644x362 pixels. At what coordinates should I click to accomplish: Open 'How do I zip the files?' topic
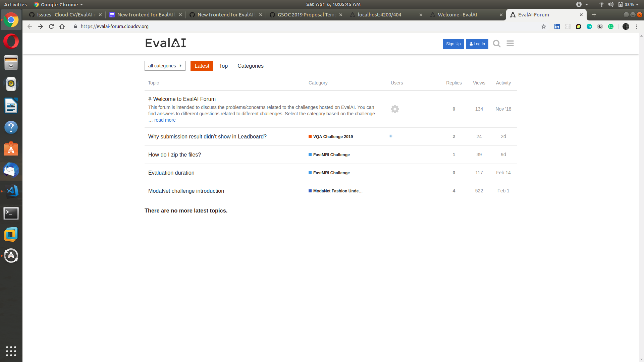[174, 155]
